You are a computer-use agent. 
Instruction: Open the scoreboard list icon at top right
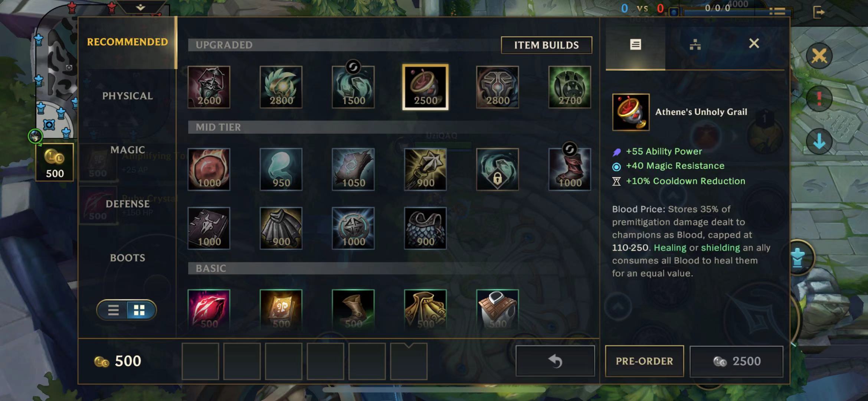[x=777, y=12]
